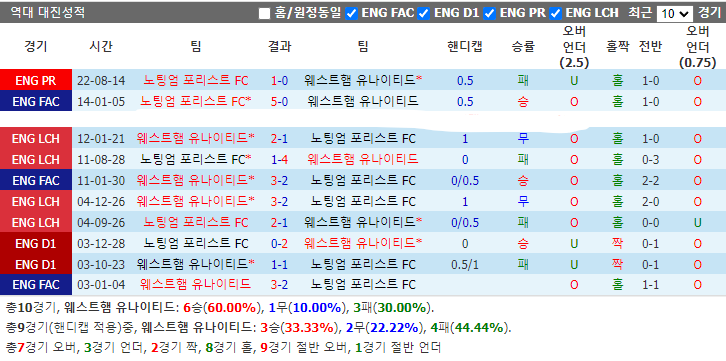Select away team 노팅엄 포리스트 FC on 03-01-04

pyautogui.click(x=363, y=284)
